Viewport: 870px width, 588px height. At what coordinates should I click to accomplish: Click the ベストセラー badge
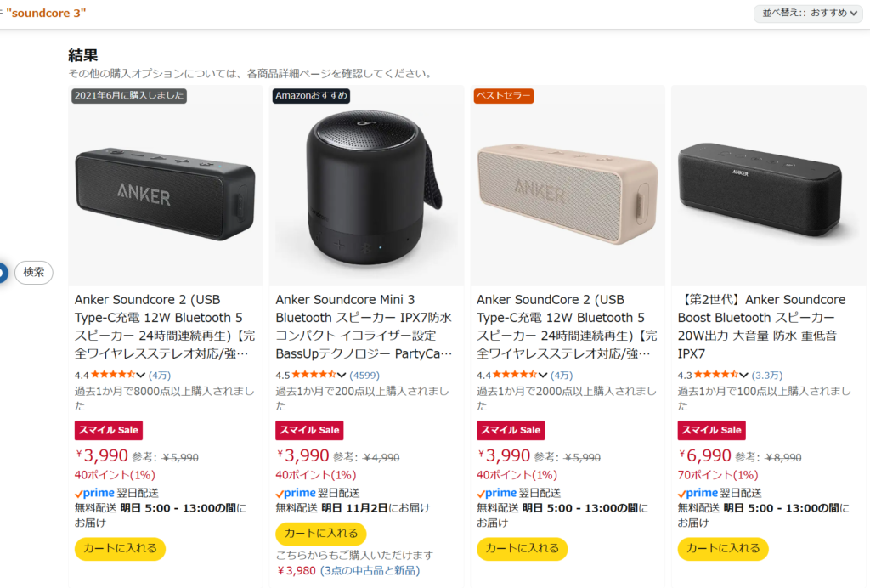pos(504,96)
